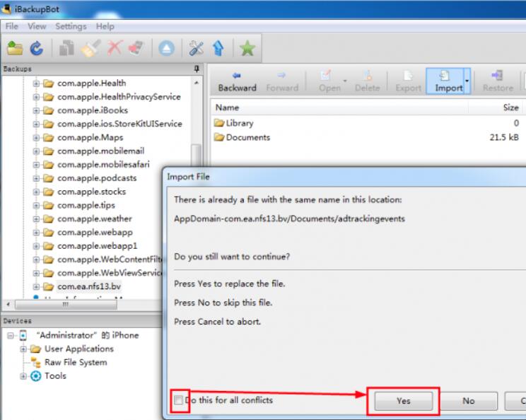
Task: Click the Forward navigation button
Action: coord(282,81)
